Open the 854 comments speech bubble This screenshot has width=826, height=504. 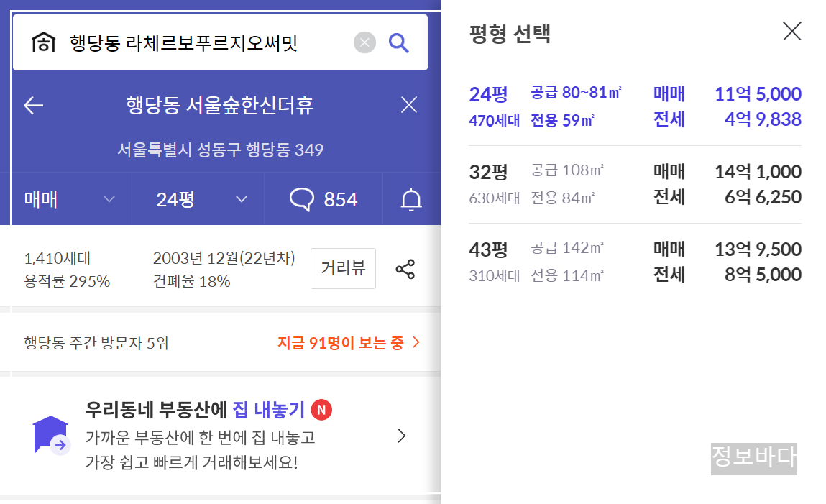(323, 200)
